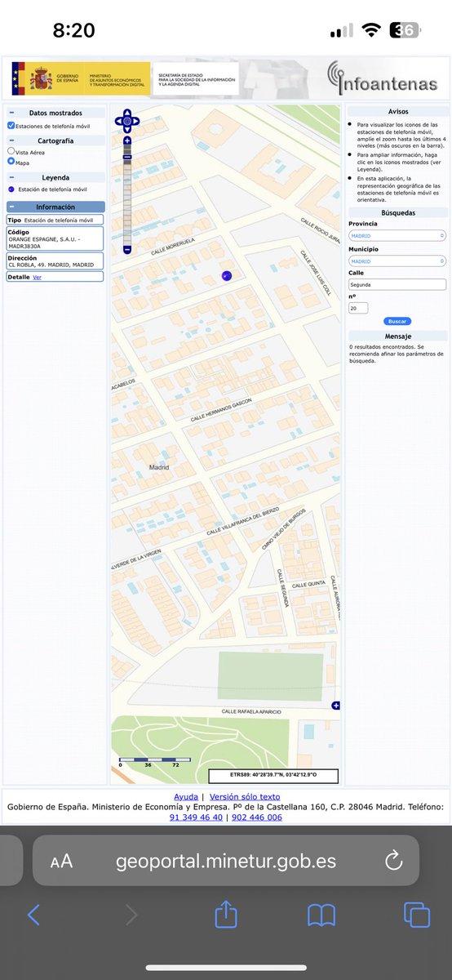Click the Madrid label on the map

(159, 467)
